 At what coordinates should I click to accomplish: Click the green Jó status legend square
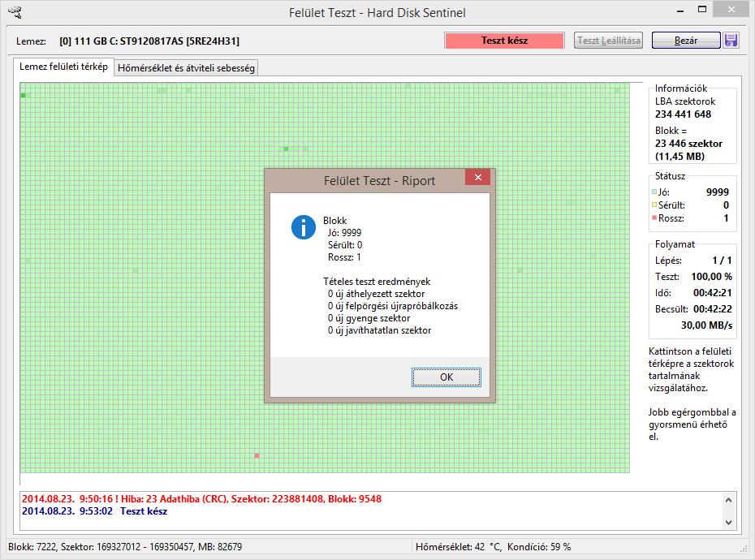pyautogui.click(x=654, y=192)
